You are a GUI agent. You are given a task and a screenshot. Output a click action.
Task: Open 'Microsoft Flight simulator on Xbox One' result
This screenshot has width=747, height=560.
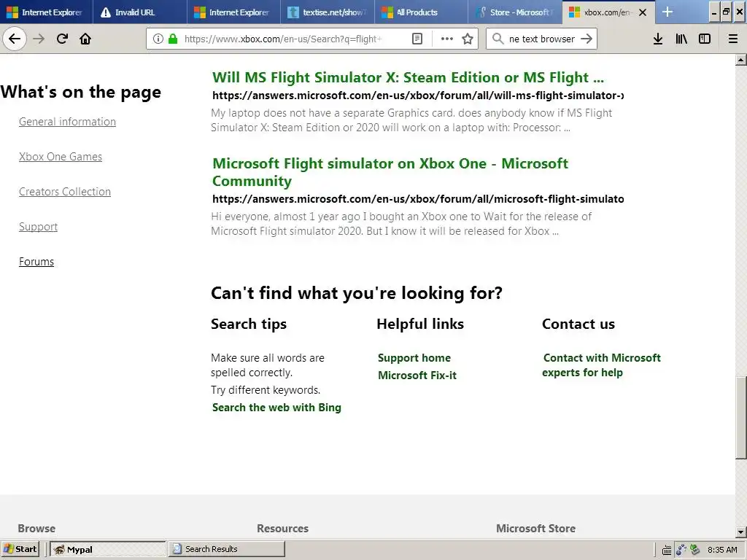(x=390, y=172)
